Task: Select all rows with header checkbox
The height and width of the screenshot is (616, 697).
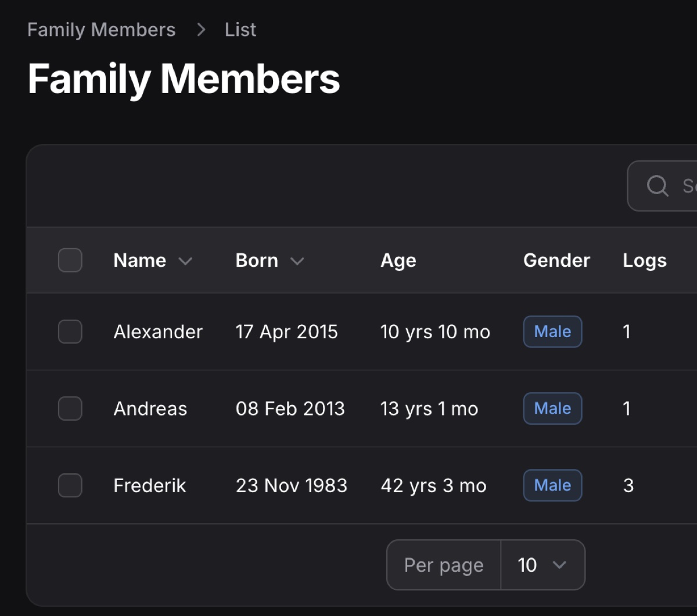Action: pyautogui.click(x=70, y=260)
